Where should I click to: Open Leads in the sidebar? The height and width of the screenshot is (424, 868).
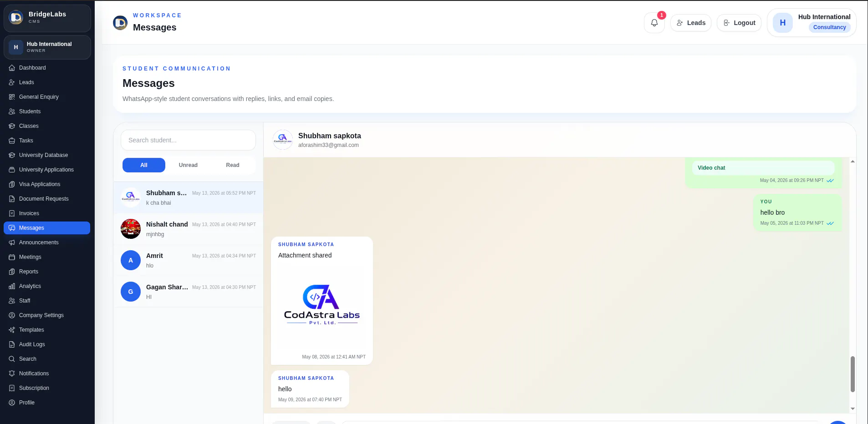tap(47, 82)
